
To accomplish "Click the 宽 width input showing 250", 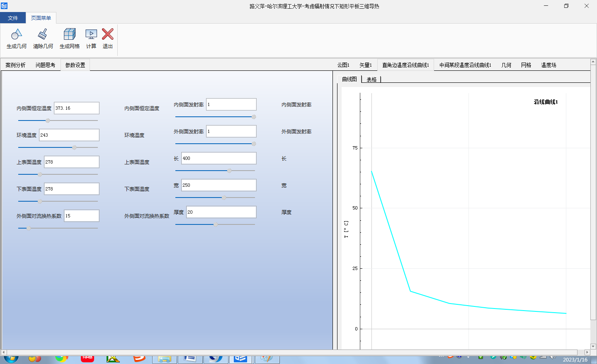I will click(219, 185).
